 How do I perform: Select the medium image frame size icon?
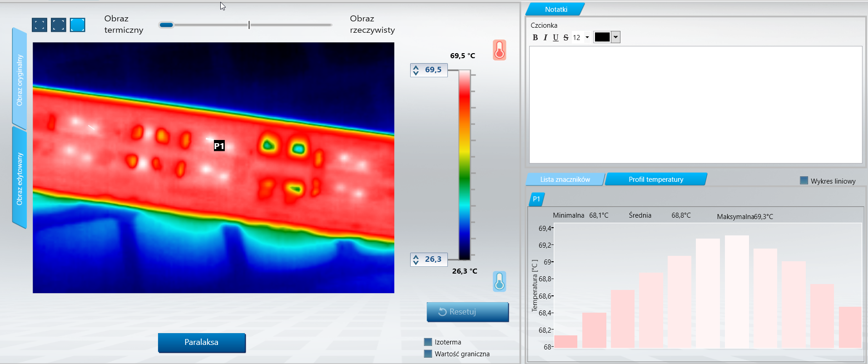click(x=59, y=25)
